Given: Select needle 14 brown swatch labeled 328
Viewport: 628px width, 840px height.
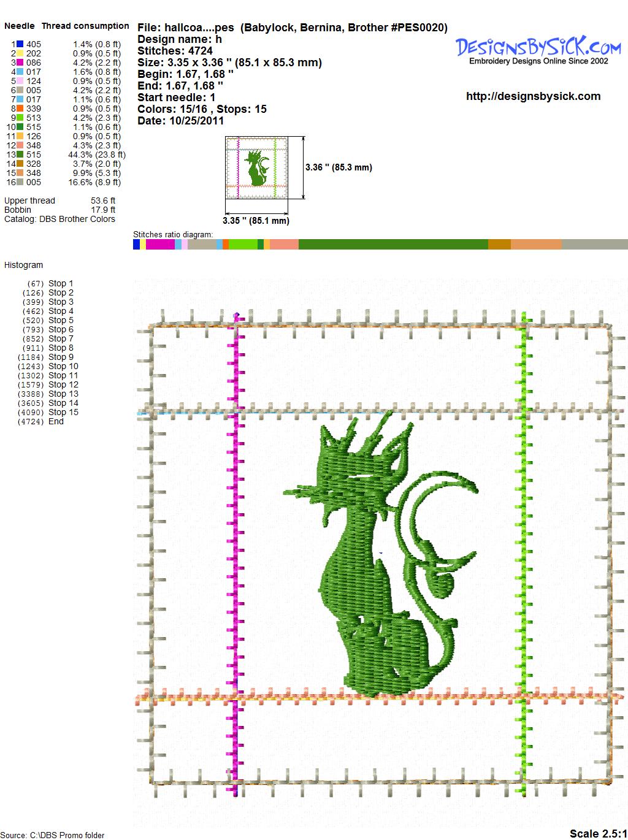Looking at the screenshot, I should [x=20, y=164].
